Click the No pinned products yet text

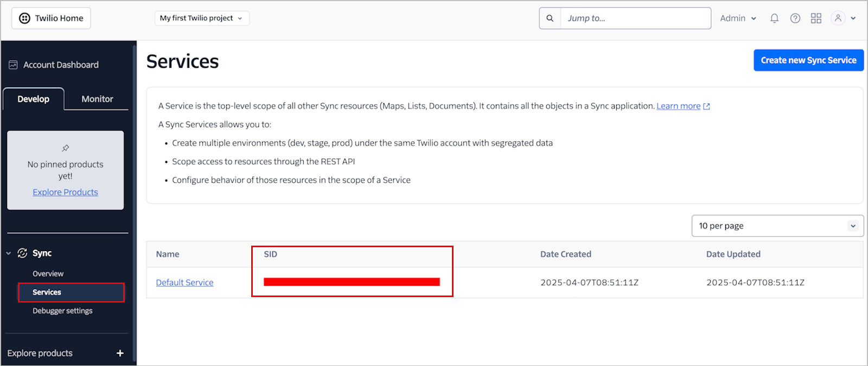click(66, 170)
